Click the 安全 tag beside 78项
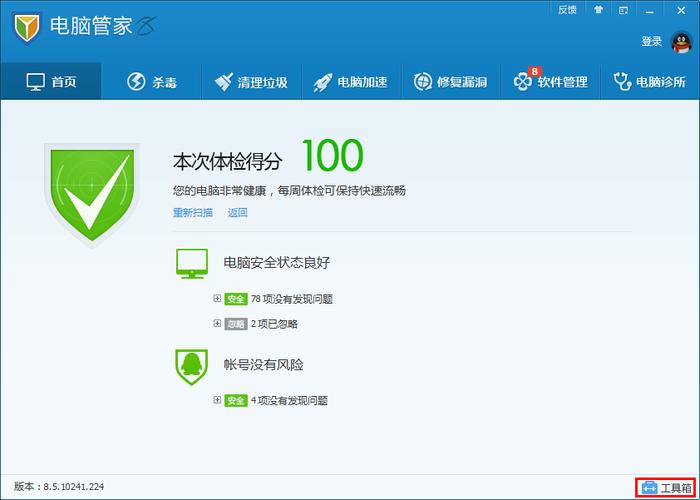The image size is (700, 500). [x=236, y=299]
